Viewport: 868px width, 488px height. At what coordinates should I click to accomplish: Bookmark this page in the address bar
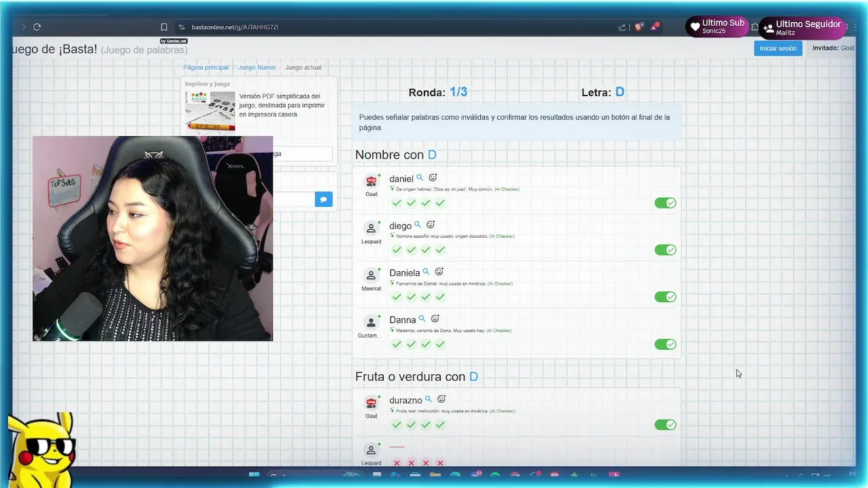coord(164,27)
